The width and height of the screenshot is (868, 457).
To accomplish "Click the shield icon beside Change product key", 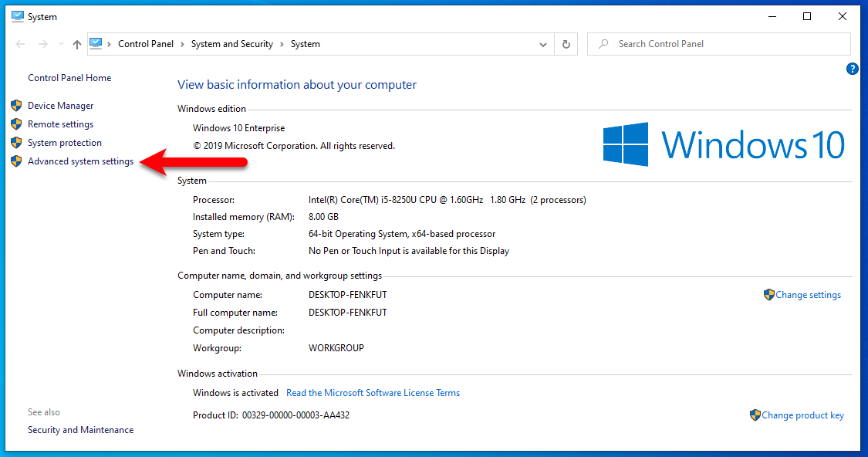I will coord(755,415).
